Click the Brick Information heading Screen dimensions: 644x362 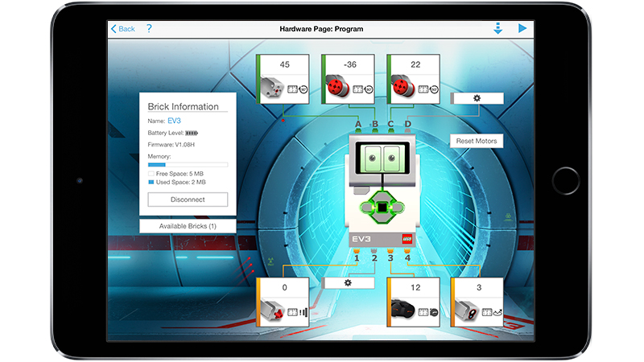pyautogui.click(x=184, y=107)
